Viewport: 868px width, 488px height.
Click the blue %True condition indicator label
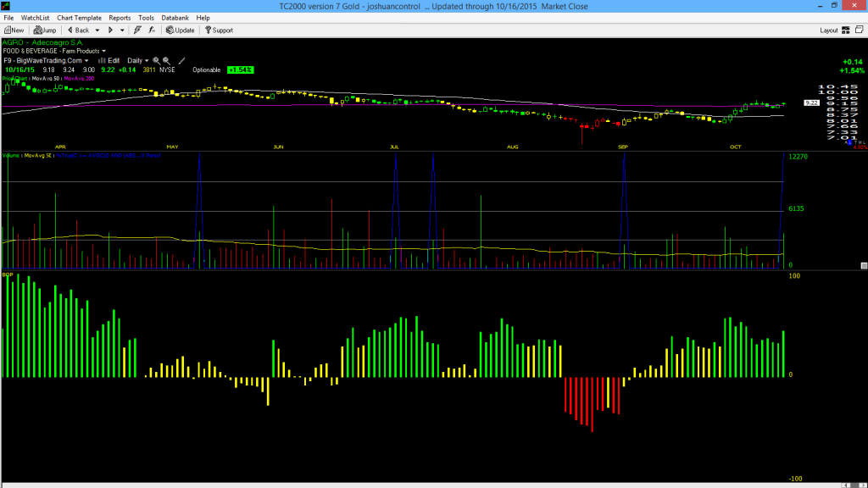[x=108, y=156]
